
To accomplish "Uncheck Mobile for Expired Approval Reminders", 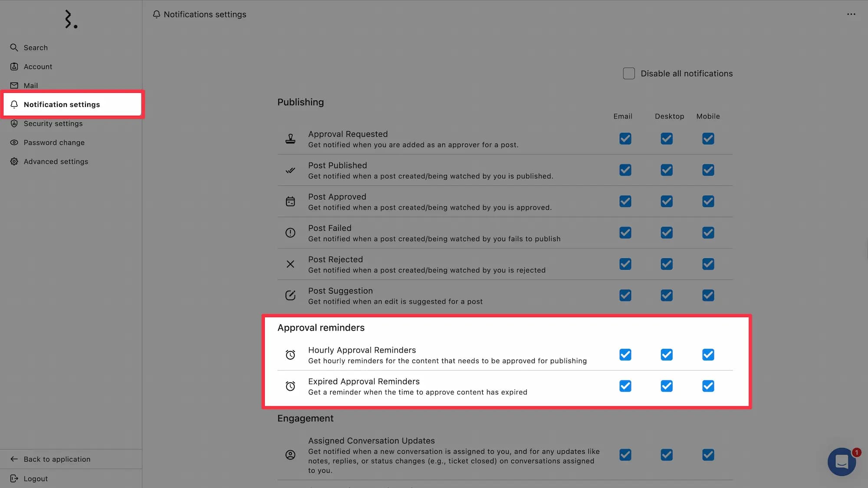I will pos(708,386).
